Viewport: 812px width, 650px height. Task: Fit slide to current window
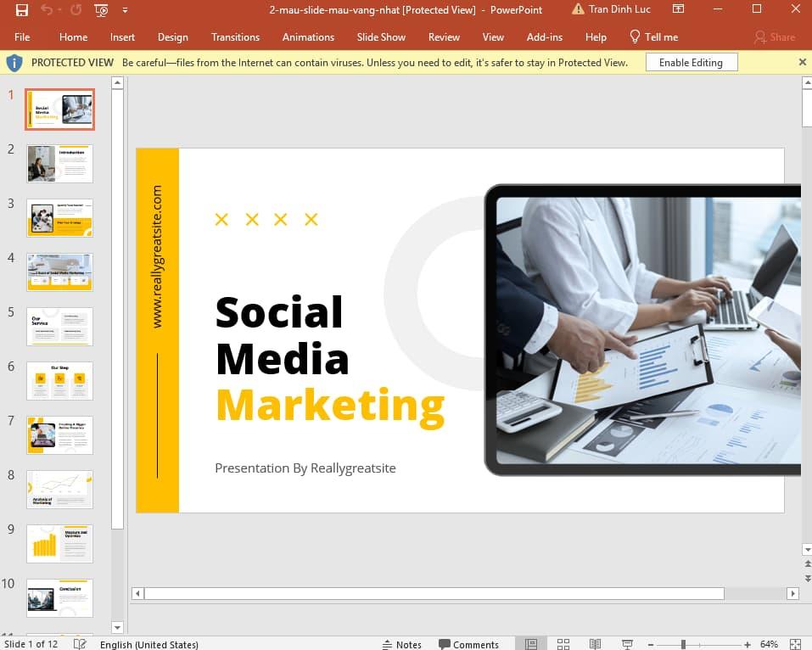(796, 643)
